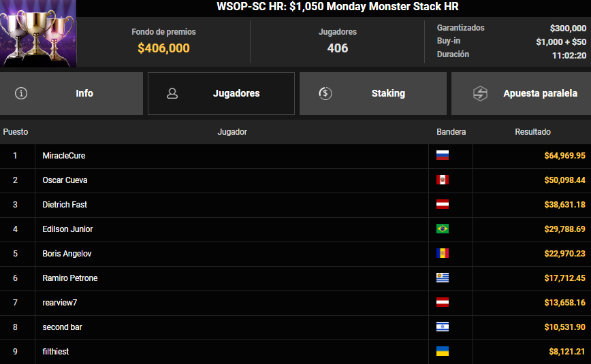Click the $29,788.69 result
The image size is (591, 364).
click(x=564, y=229)
